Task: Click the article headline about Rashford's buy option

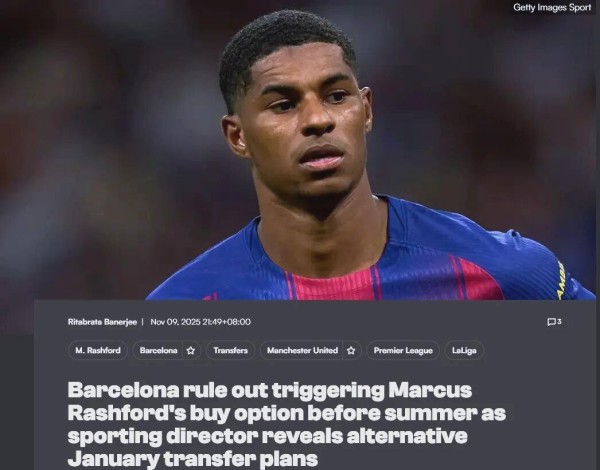Action: (x=287, y=424)
